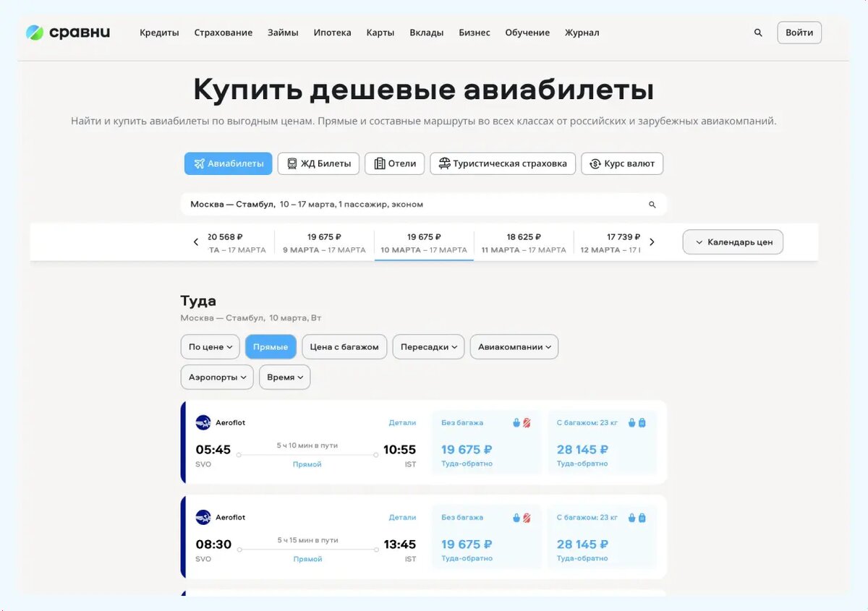Viewport: 868px width, 611px height.
Task: Click the Туда heading
Action: 198,301
